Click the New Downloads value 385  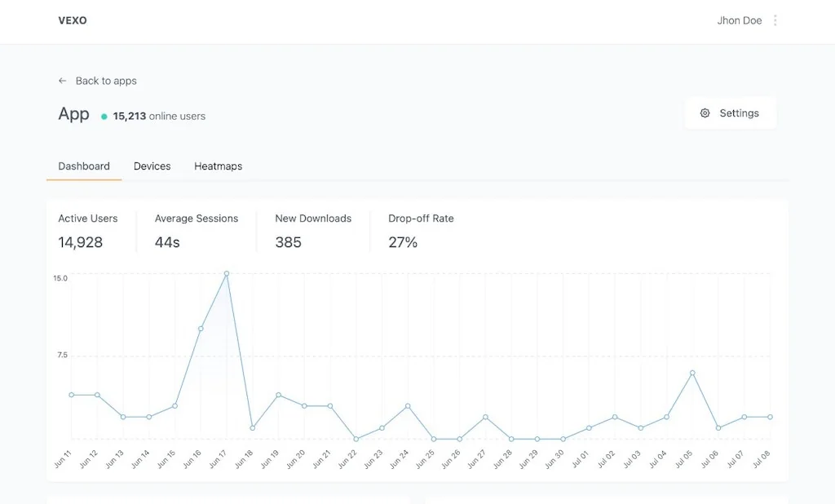pos(287,242)
